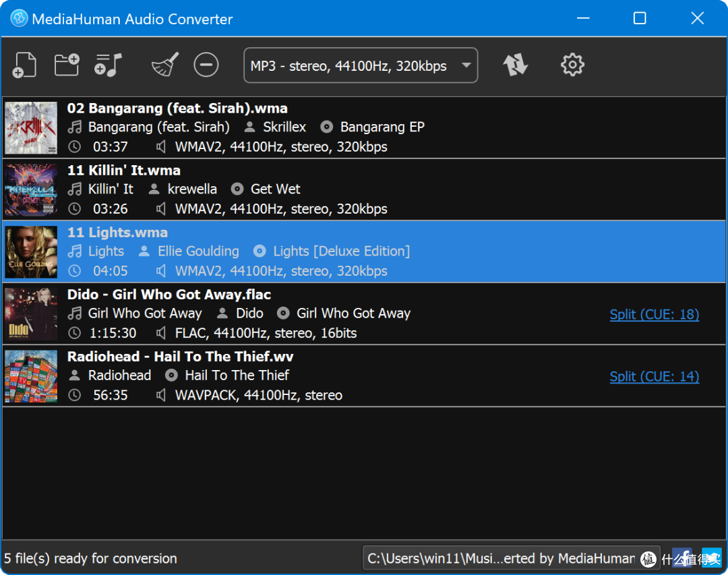728x575 pixels.
Task: Open Split (CUE: 14) link for Radiohead
Action: tap(654, 376)
